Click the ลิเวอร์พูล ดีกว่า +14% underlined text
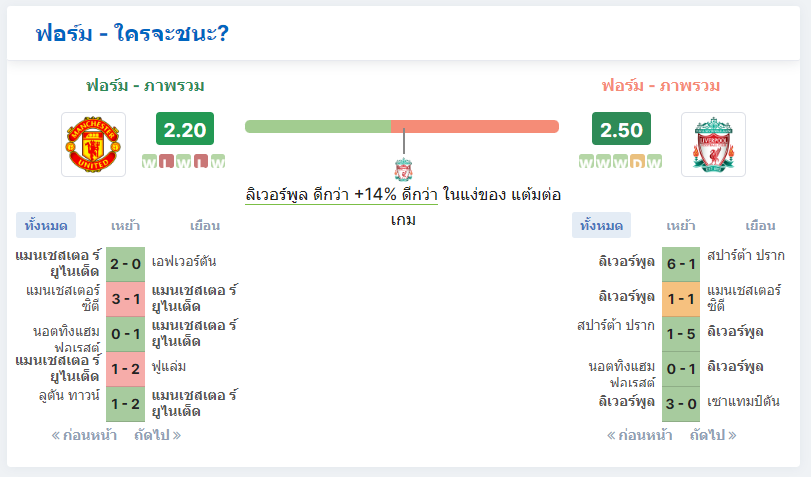The image size is (811, 477). pyautogui.click(x=341, y=195)
